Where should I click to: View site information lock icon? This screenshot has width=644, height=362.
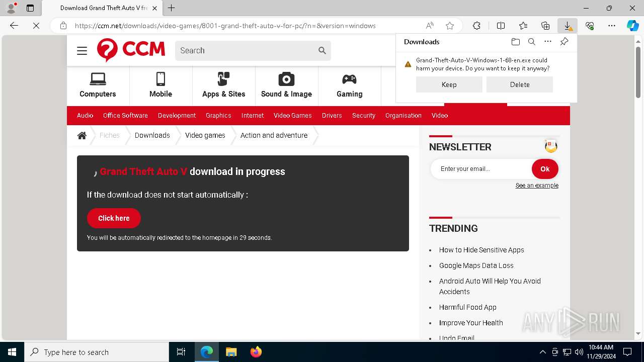click(63, 26)
